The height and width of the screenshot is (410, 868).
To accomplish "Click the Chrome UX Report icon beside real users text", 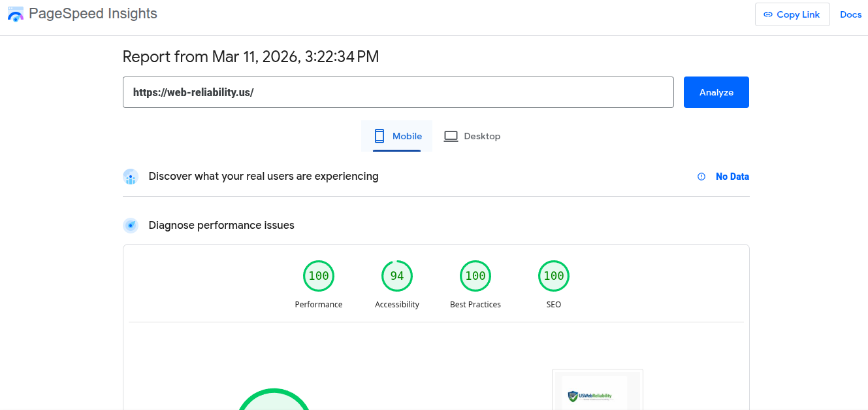I will point(131,176).
